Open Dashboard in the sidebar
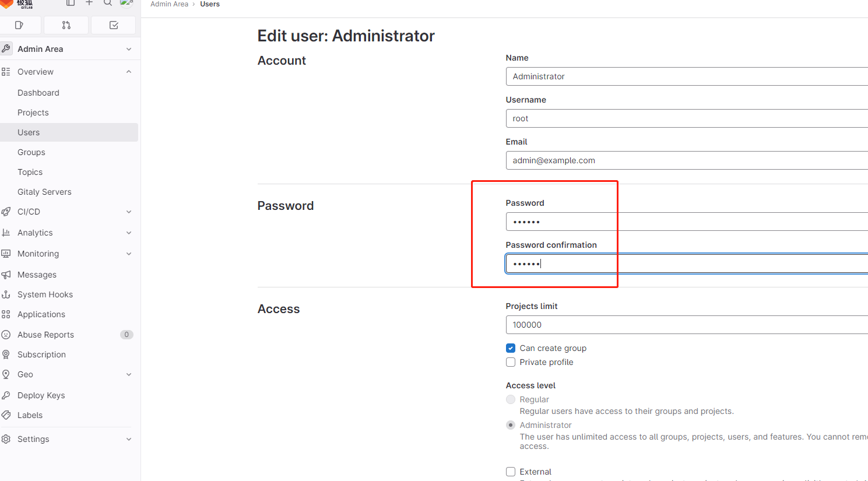 coord(38,93)
